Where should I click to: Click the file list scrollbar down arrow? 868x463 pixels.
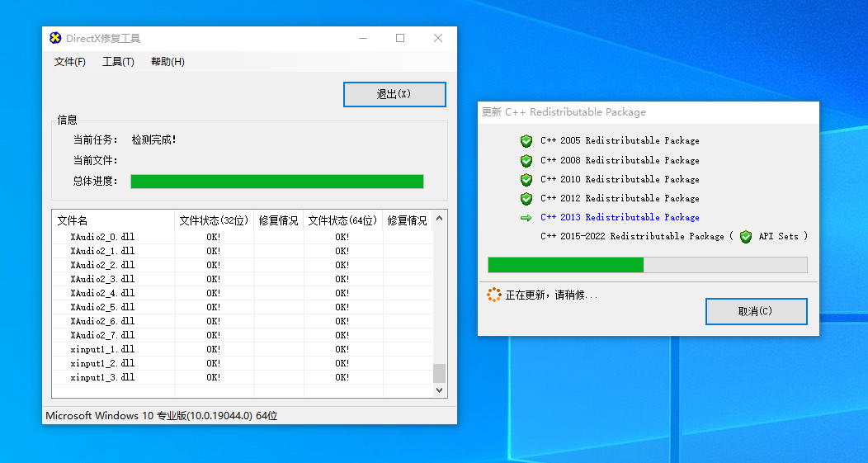[x=439, y=390]
